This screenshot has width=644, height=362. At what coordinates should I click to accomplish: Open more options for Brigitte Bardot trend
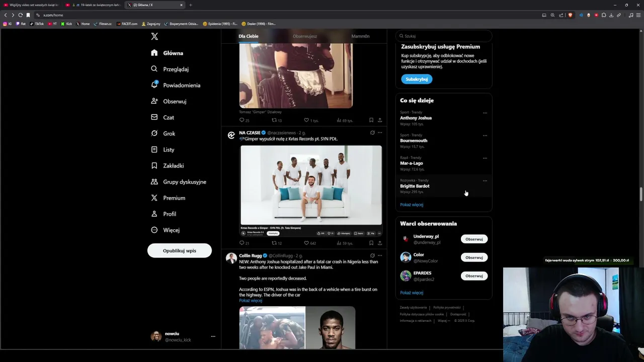pyautogui.click(x=485, y=180)
